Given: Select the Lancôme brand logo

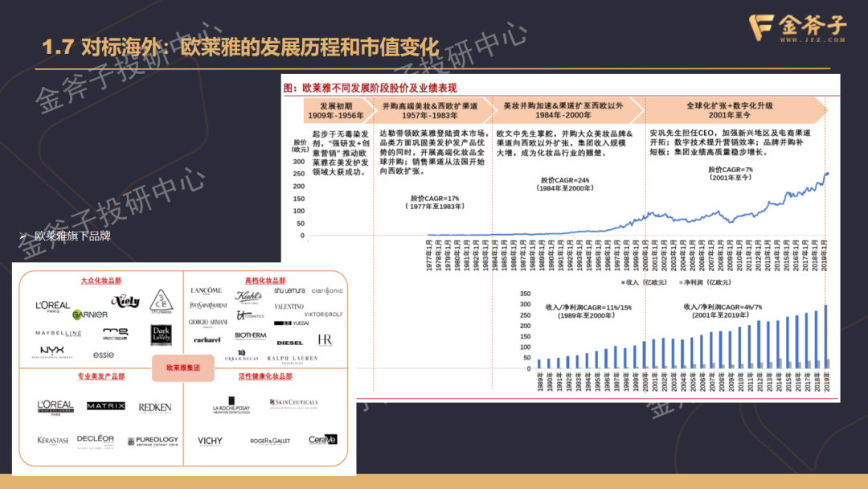Looking at the screenshot, I should point(206,290).
